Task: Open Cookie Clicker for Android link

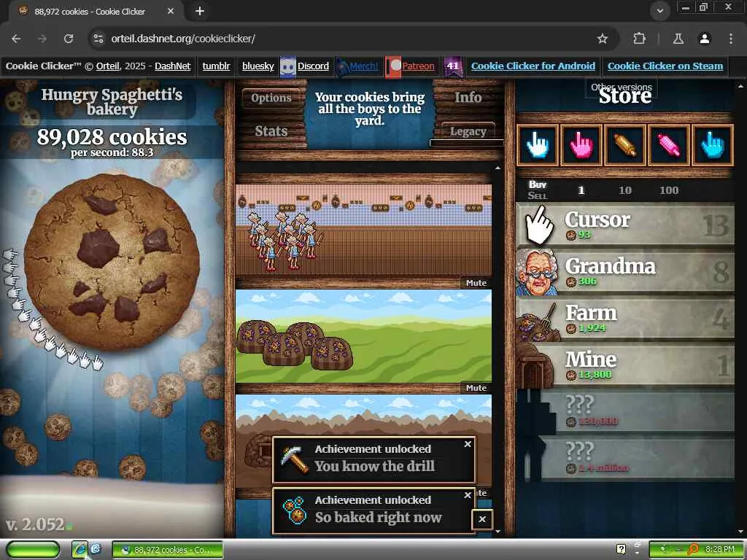Action: click(x=533, y=66)
